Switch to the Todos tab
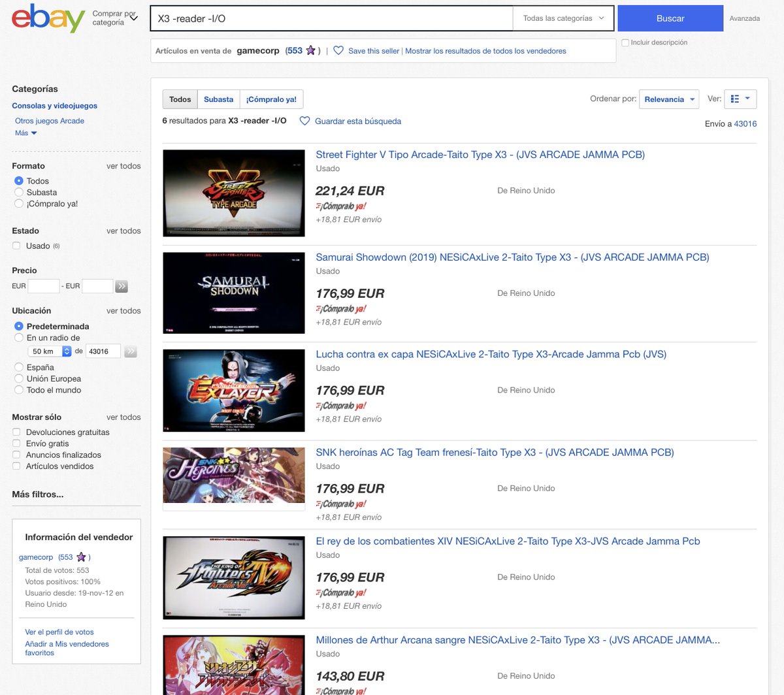 click(x=180, y=99)
